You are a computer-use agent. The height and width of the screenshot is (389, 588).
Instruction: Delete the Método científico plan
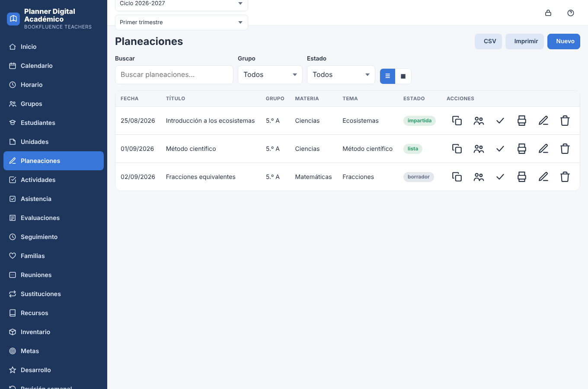[x=565, y=149]
